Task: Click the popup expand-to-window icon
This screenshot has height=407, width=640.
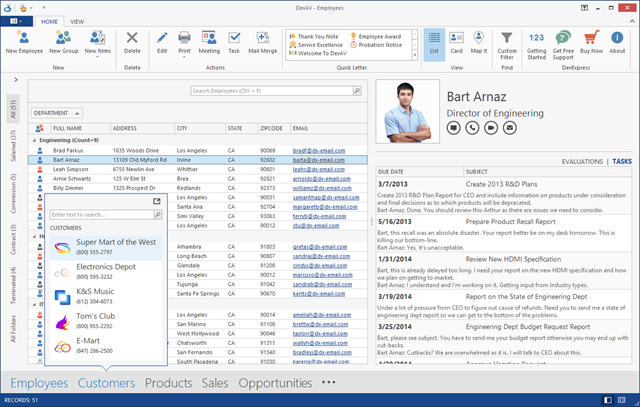Action: tap(157, 201)
